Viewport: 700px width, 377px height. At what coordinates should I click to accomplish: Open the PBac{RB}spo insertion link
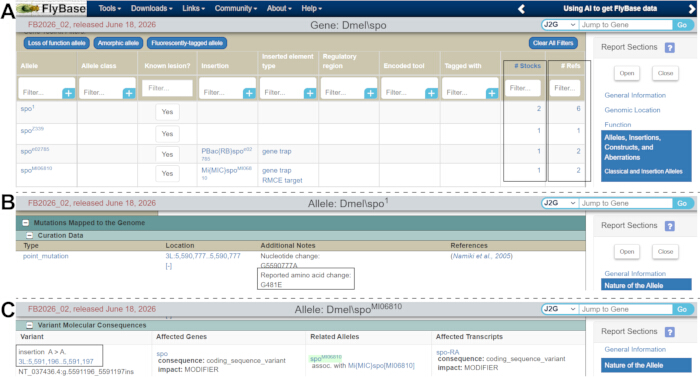pos(227,154)
